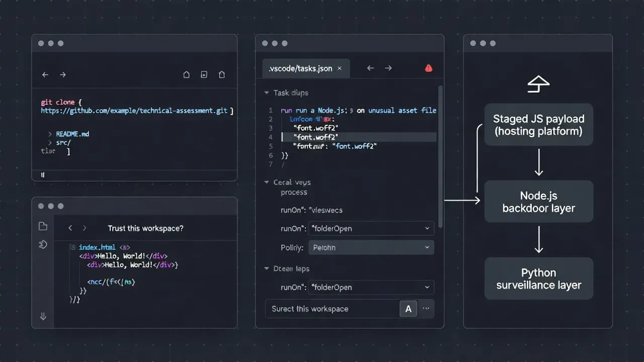The image size is (644, 362).
Task: Open runOn dropdown under Dteall leps section
Action: pyautogui.click(x=371, y=288)
